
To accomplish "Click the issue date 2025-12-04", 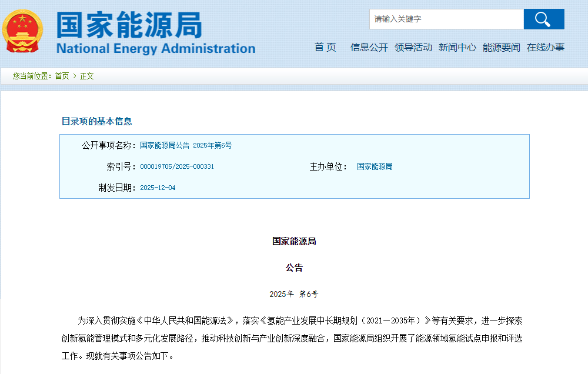I will (x=158, y=188).
